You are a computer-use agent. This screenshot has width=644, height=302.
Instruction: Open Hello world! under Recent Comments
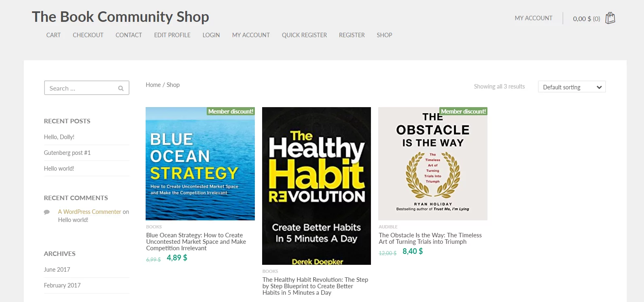(73, 220)
